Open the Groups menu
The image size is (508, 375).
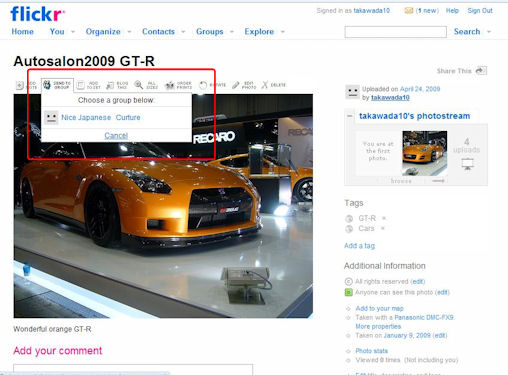pos(209,32)
